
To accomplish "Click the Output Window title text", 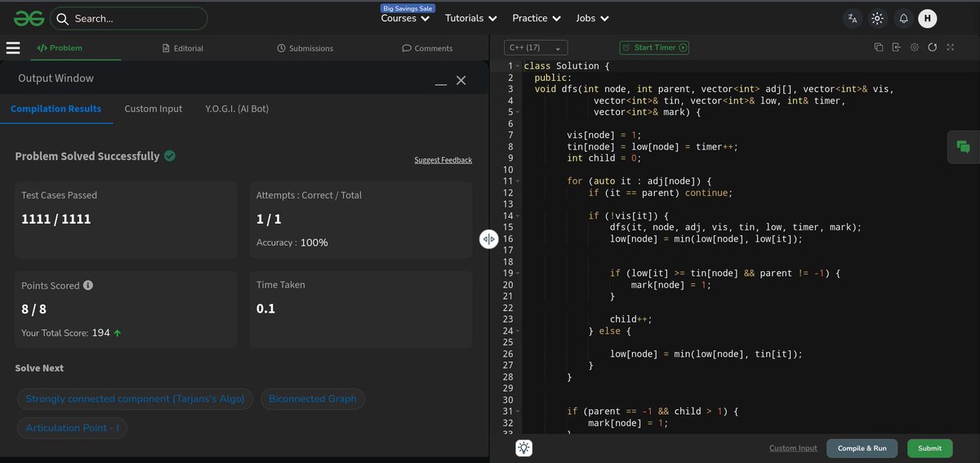I will tap(56, 78).
